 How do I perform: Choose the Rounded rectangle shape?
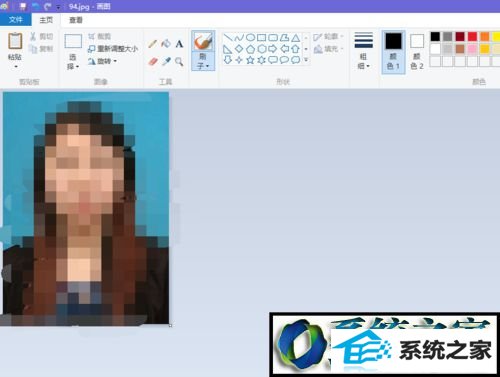(x=273, y=37)
